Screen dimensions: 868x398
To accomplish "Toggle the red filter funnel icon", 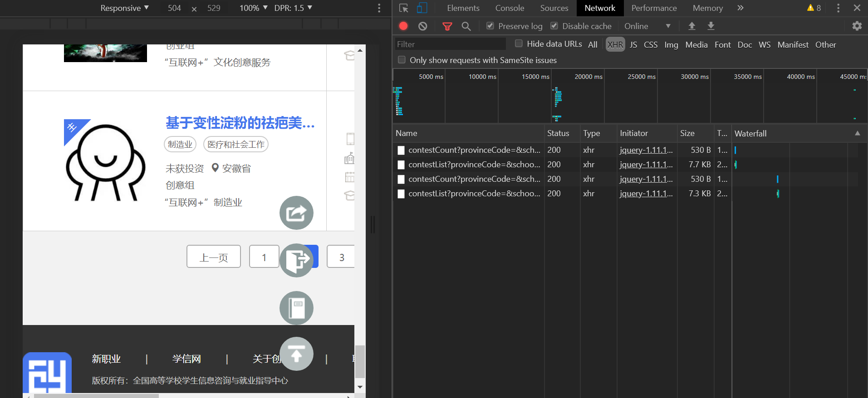I will [447, 26].
